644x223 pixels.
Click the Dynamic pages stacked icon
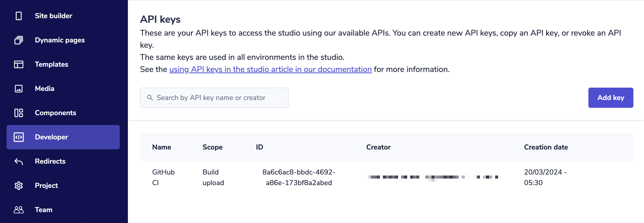[x=18, y=40]
